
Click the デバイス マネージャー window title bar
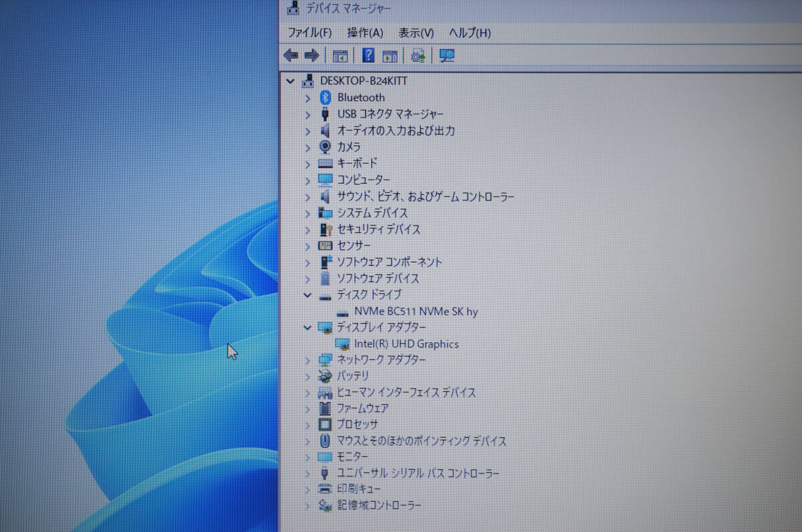coord(540,9)
